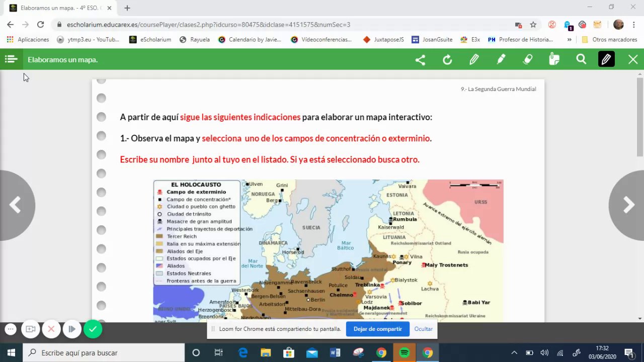The width and height of the screenshot is (644, 362).
Task: Open Microsoft Word from the taskbar
Action: click(x=335, y=352)
